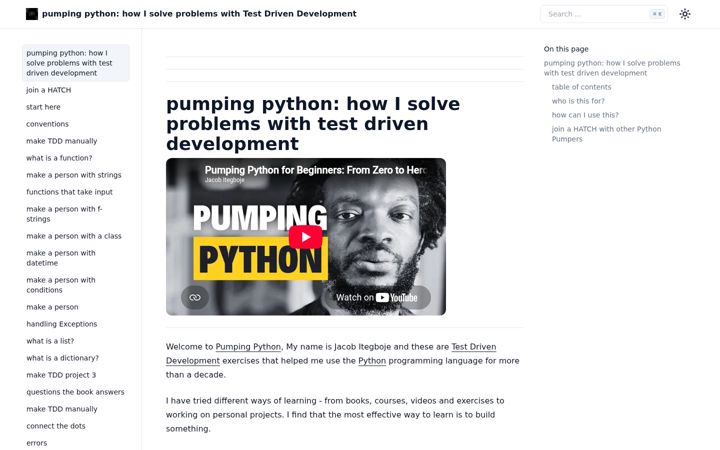Go to 'start here' sidebar page
This screenshot has width=720, height=450.
43,107
